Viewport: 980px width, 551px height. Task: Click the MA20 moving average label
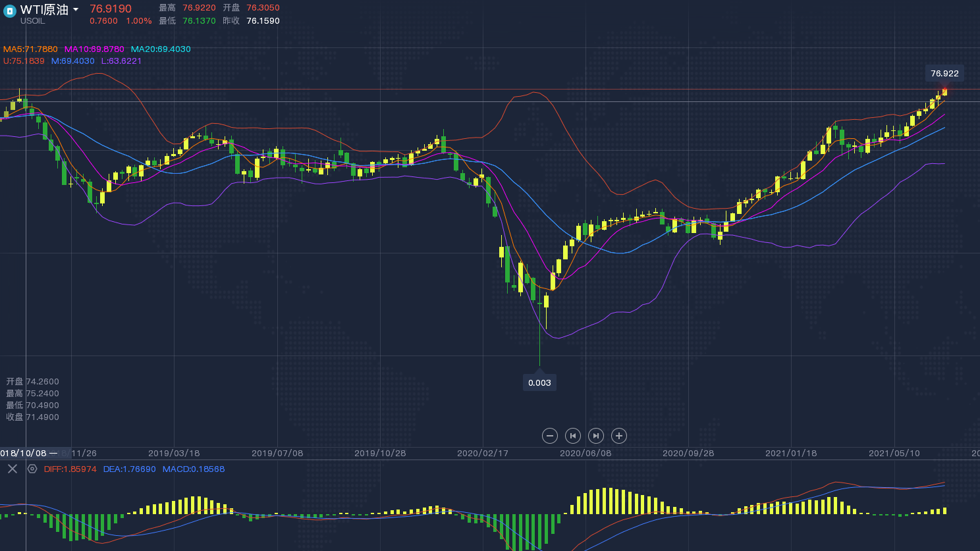pyautogui.click(x=161, y=49)
